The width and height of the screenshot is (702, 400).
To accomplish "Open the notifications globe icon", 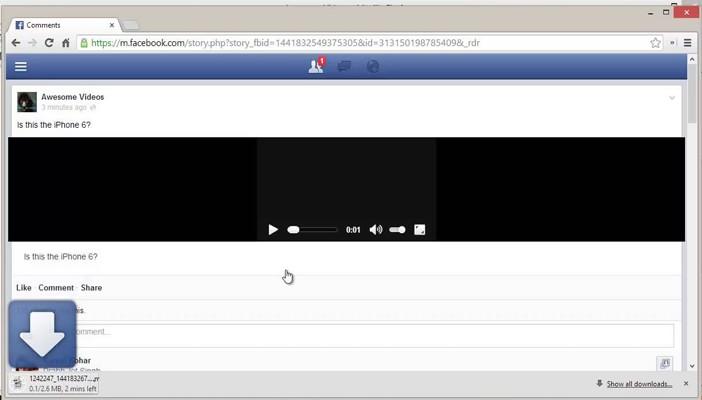I will (x=372, y=67).
